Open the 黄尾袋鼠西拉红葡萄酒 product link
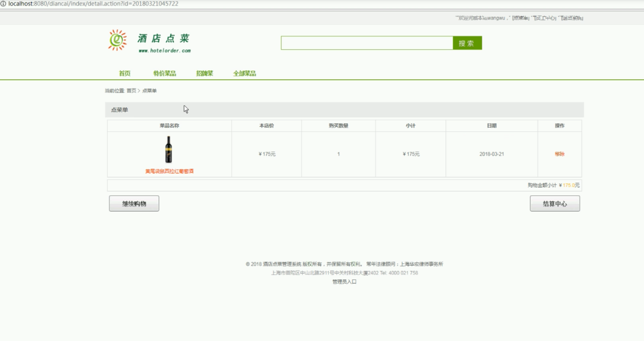 169,171
